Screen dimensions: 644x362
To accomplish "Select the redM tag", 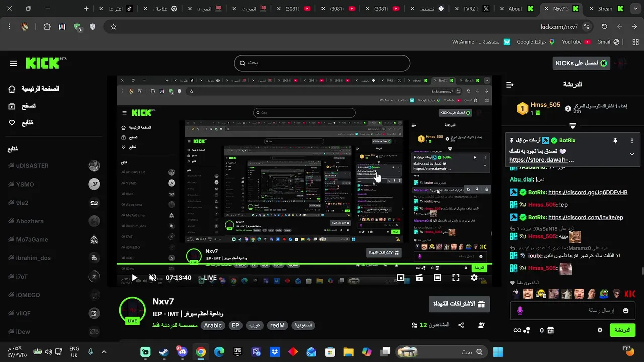I will 277,325.
